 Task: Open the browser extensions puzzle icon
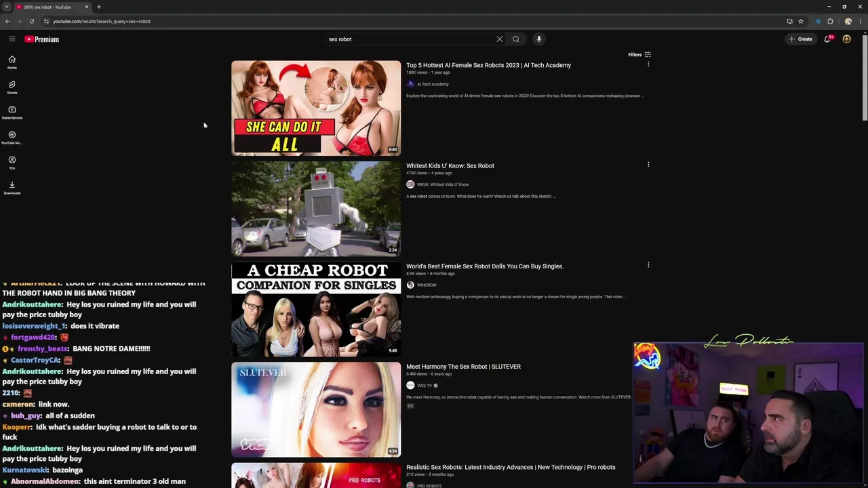(x=830, y=21)
